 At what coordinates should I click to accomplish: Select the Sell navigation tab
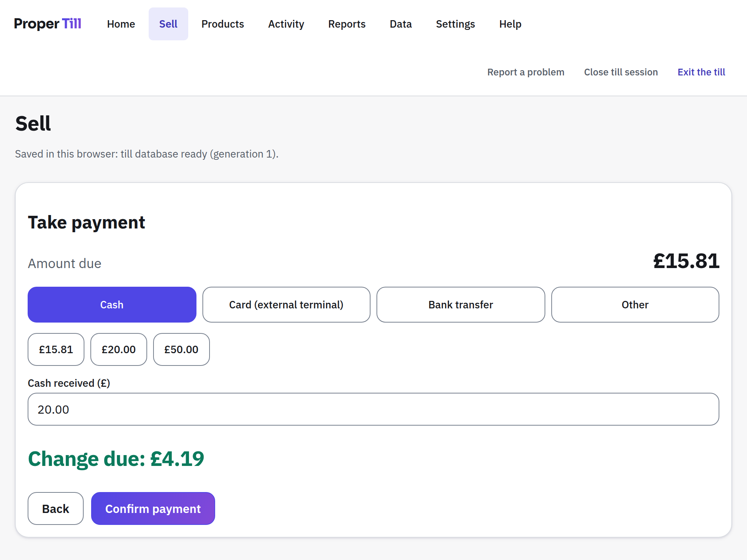(168, 24)
